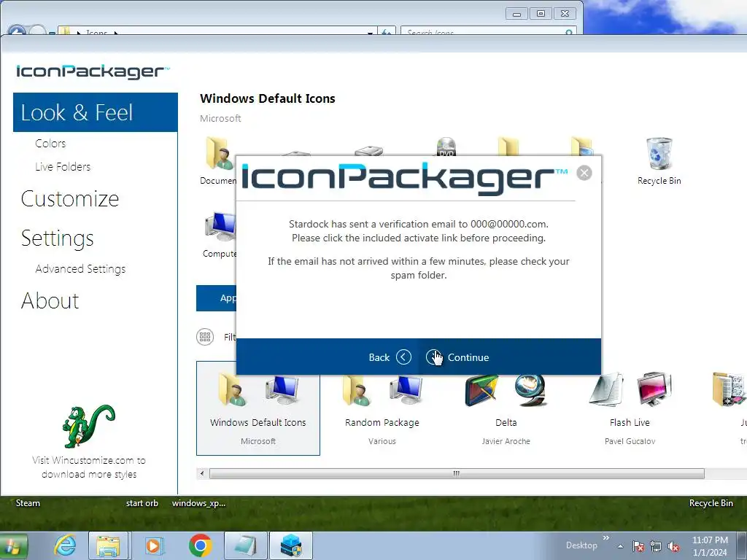Open the Action Center flag icon
The width and height of the screenshot is (747, 560).
click(638, 546)
